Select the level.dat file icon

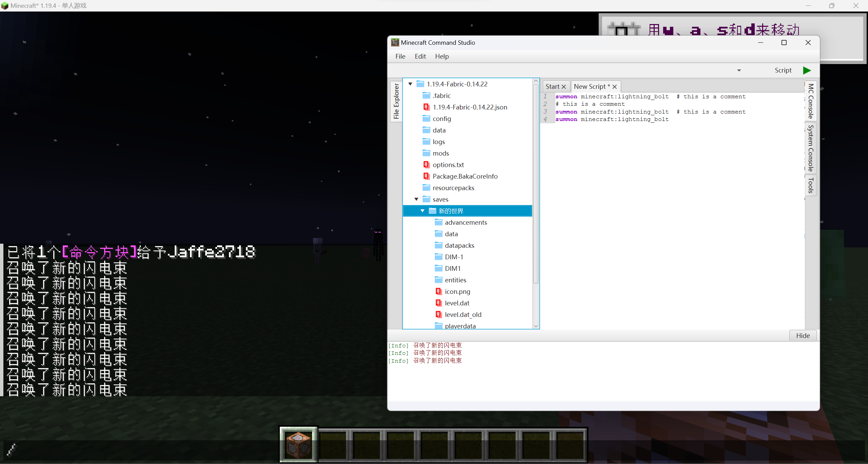pyautogui.click(x=439, y=303)
